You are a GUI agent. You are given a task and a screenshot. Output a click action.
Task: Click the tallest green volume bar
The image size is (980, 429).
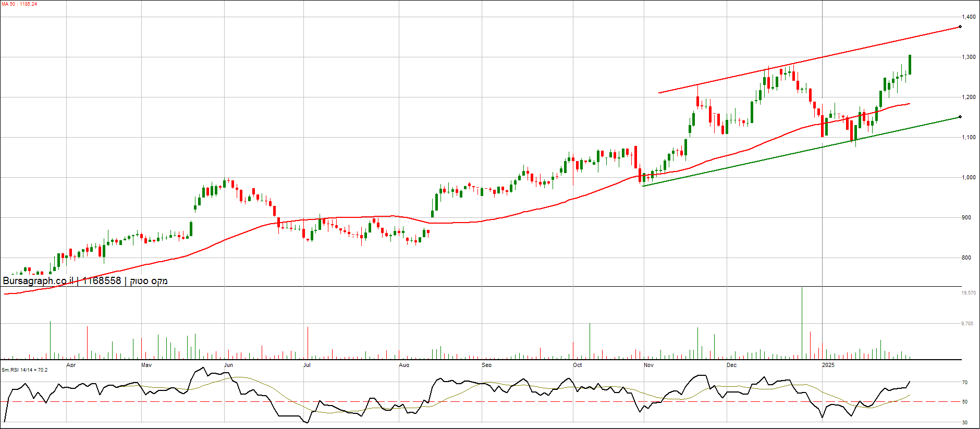pos(802,323)
